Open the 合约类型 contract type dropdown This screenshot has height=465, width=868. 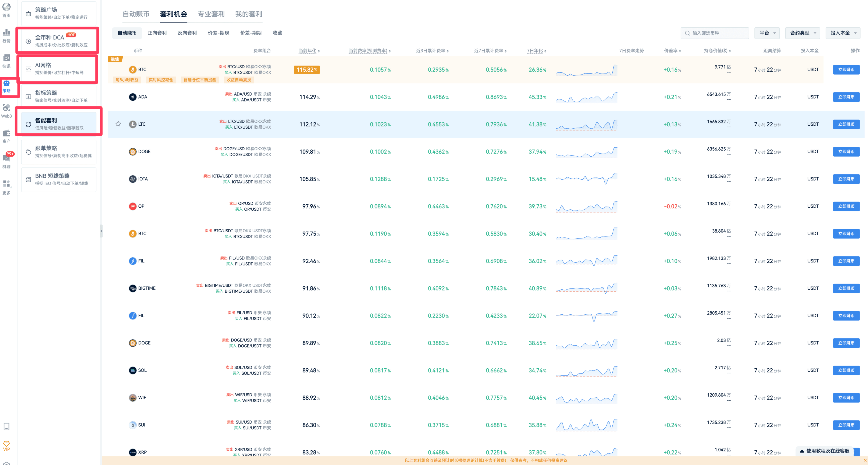(803, 33)
